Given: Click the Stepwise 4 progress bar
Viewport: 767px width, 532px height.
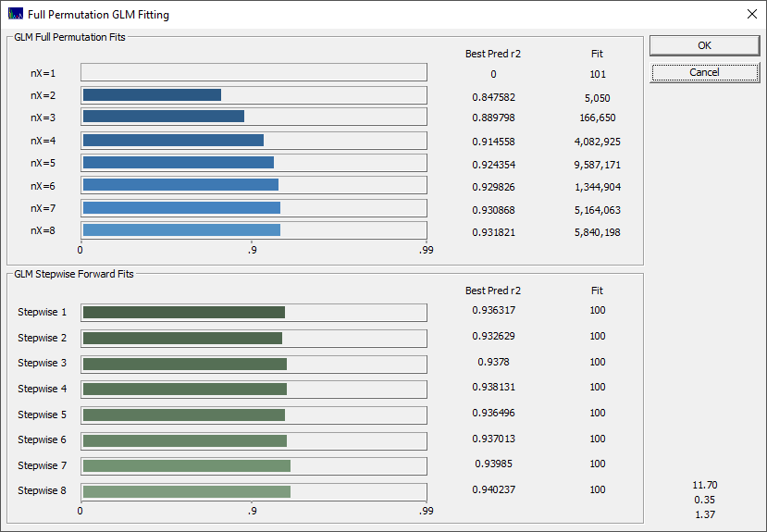Looking at the screenshot, I should 254,390.
